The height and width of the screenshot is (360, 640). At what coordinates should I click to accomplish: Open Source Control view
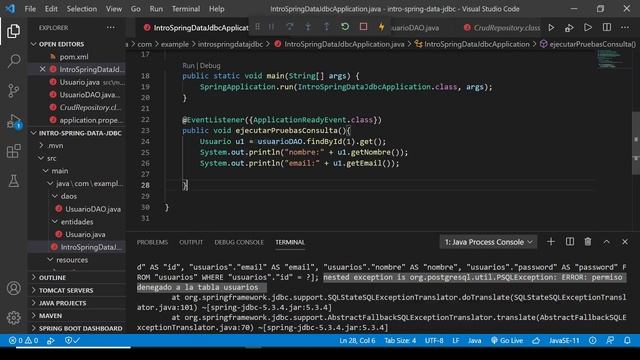click(13, 91)
